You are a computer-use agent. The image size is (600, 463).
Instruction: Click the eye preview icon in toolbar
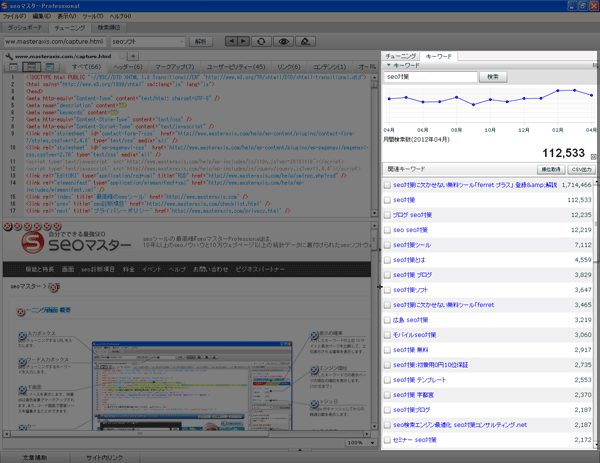[285, 42]
